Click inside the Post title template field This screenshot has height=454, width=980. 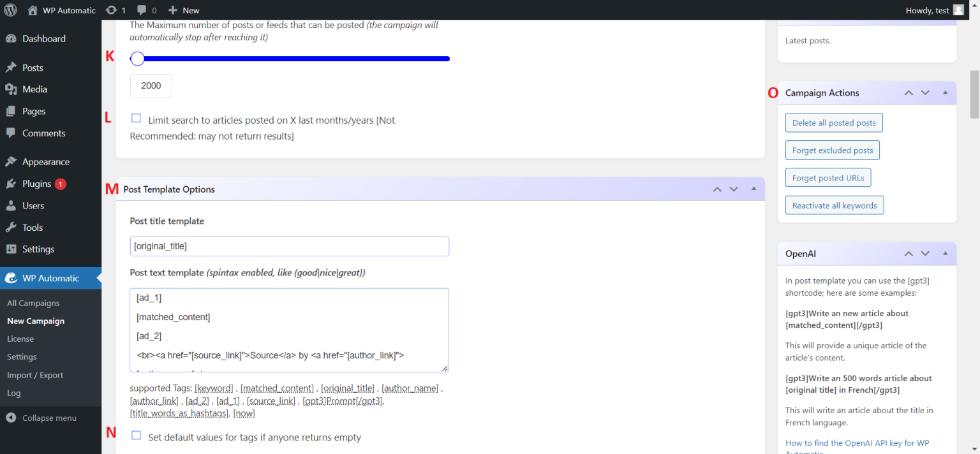point(289,246)
